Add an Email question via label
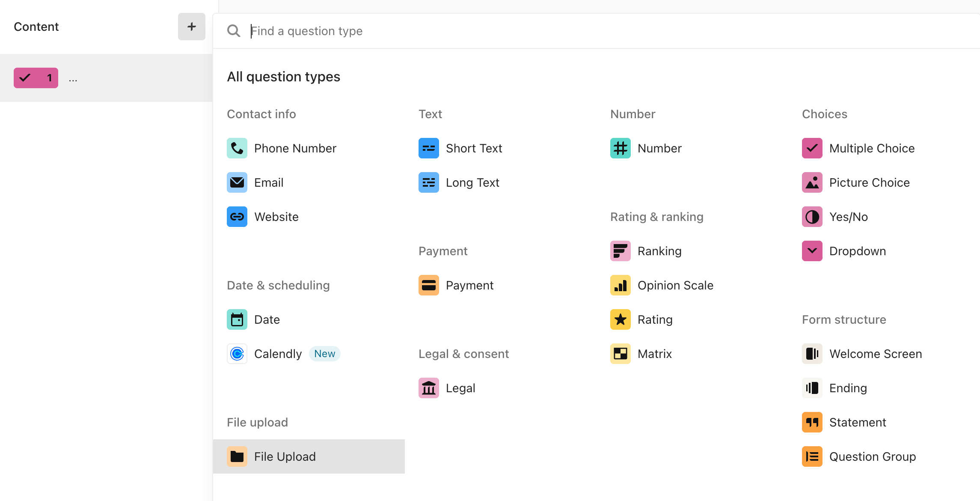 [x=269, y=182]
